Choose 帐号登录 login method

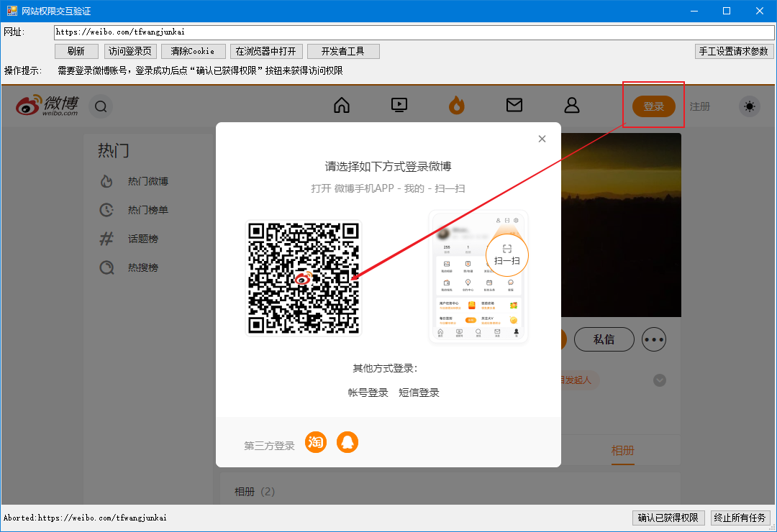(x=368, y=393)
